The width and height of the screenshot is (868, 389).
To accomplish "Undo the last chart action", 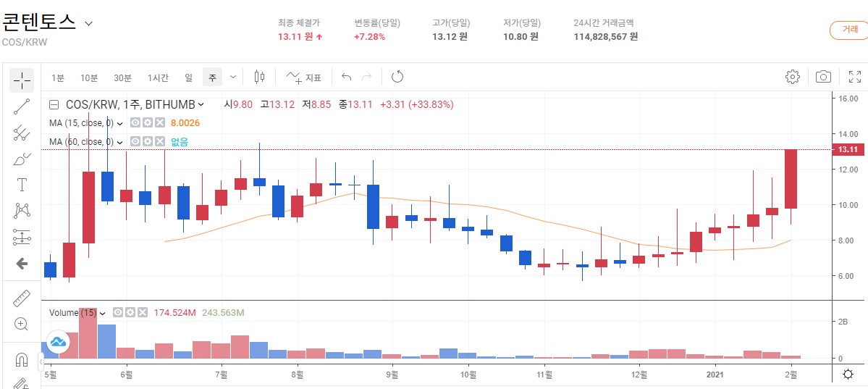I will [x=347, y=77].
